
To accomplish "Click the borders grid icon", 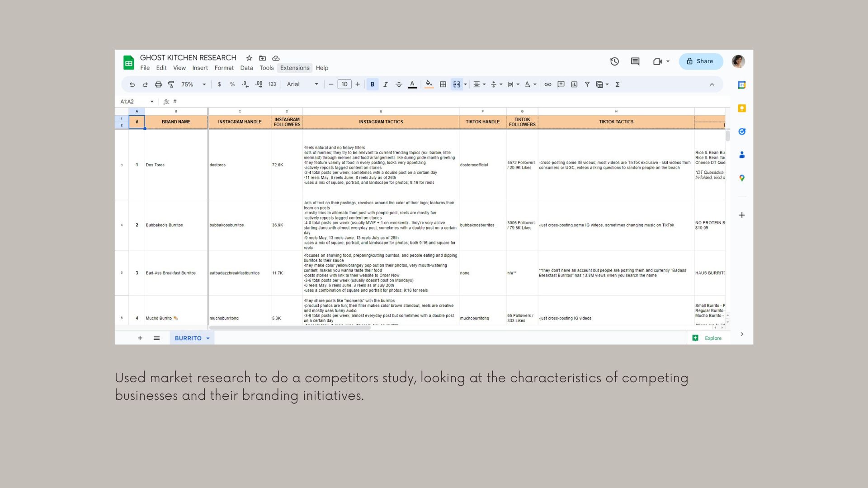I will pyautogui.click(x=443, y=84).
